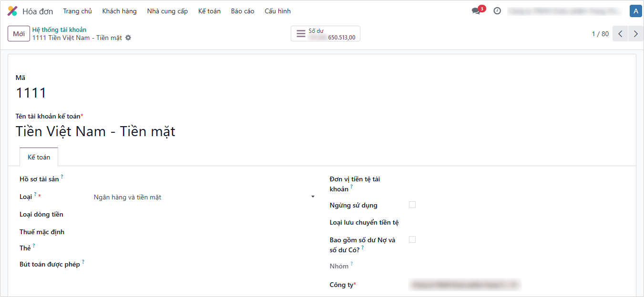Screen dimensions: 644x297
Task: Open the Cấu hình menu
Action: (x=277, y=11)
